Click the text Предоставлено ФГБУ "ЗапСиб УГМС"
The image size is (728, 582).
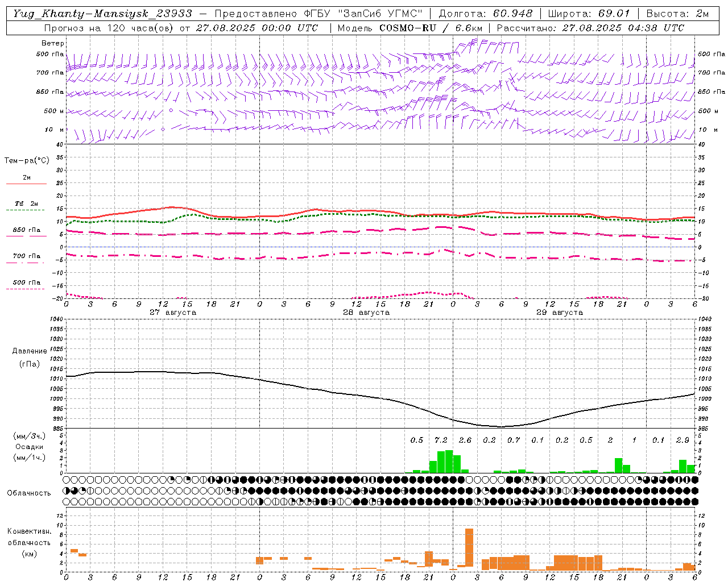tap(318, 14)
